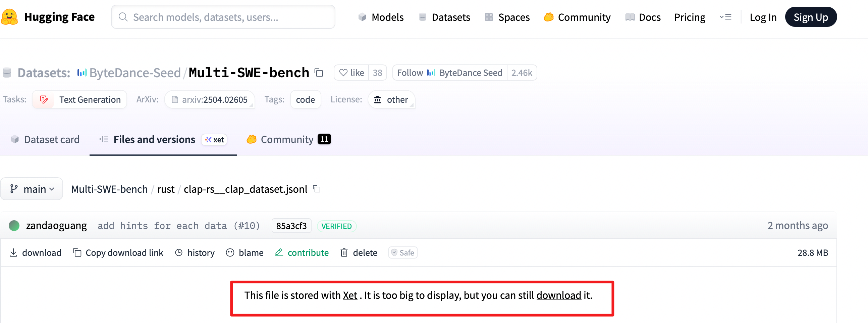
Task: Click the Sign Up button
Action: coord(811,17)
